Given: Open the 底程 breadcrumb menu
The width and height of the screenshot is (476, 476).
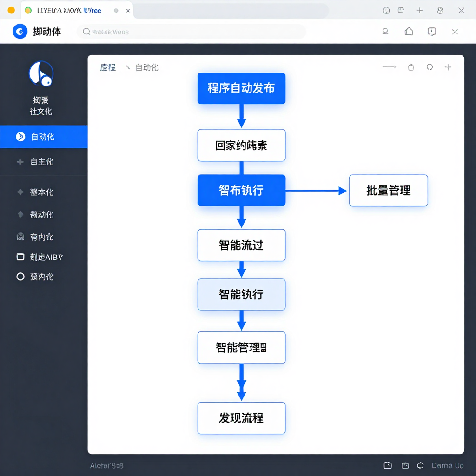Looking at the screenshot, I should (x=108, y=67).
